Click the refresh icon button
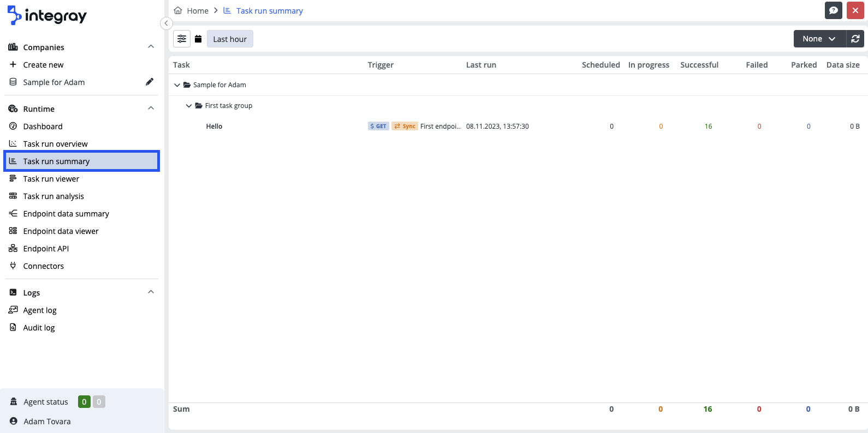Image resolution: width=868 pixels, height=433 pixels. pos(855,39)
